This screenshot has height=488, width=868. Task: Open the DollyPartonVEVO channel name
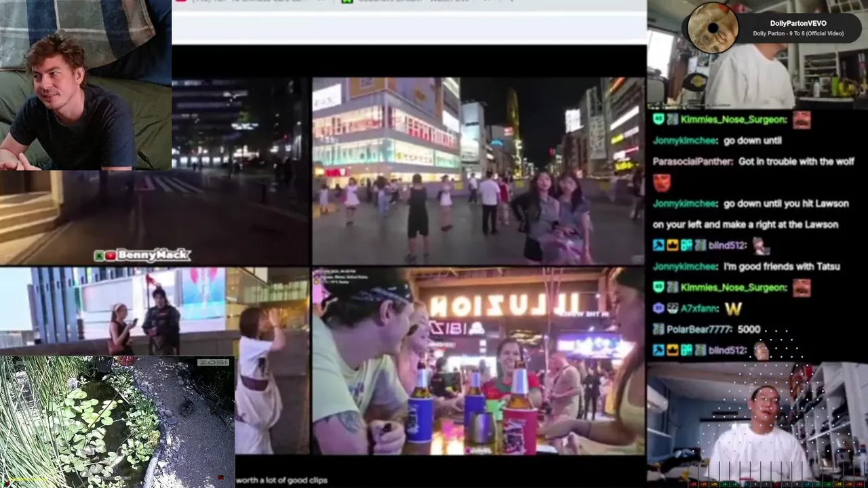point(798,23)
